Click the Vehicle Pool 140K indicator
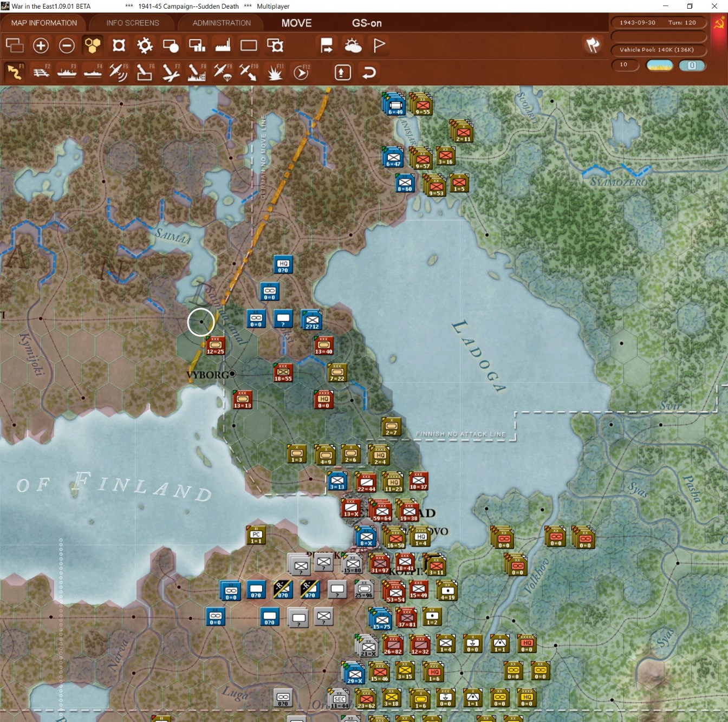728x722 pixels. point(659,50)
